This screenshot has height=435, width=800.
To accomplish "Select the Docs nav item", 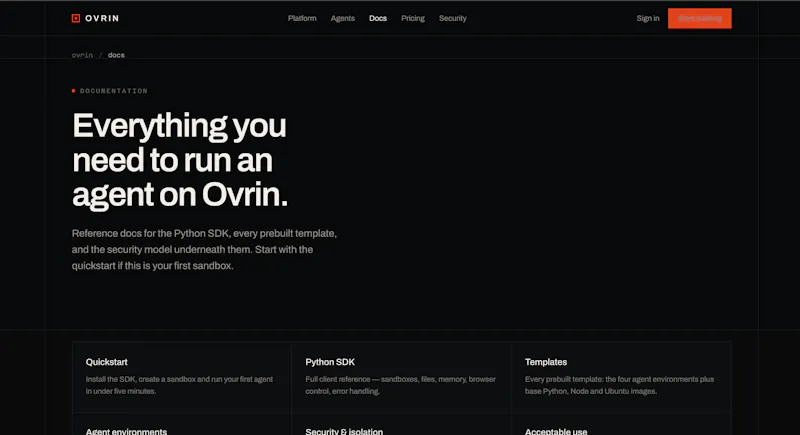I will (378, 18).
